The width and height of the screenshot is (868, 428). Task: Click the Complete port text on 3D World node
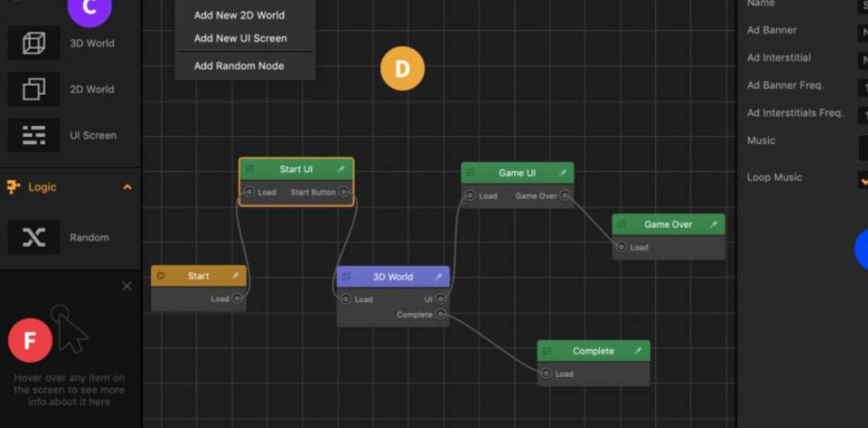click(415, 315)
